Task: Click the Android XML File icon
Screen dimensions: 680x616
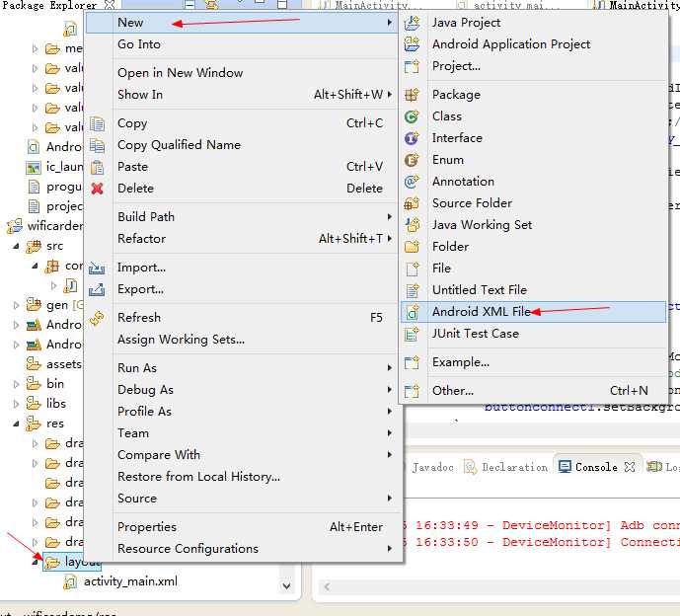Action: click(x=412, y=312)
